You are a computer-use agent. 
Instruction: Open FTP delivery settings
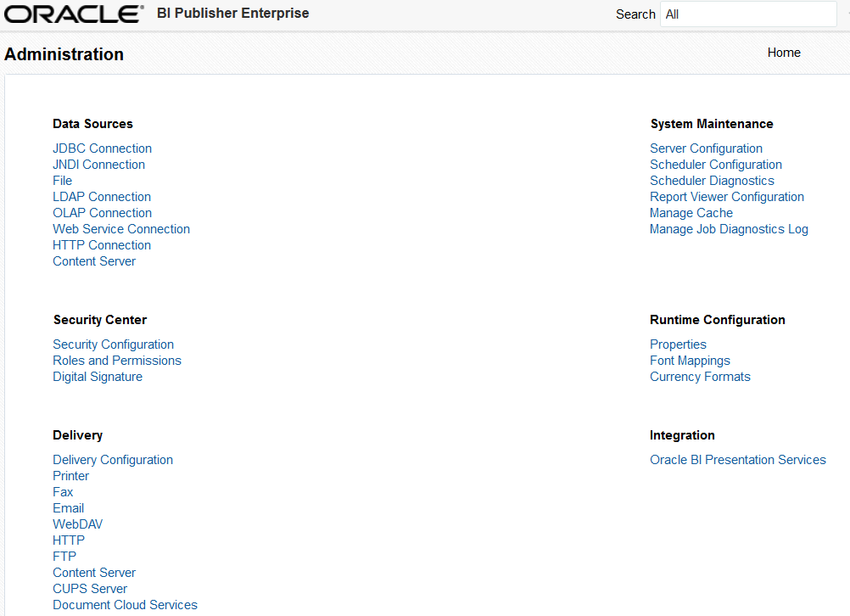point(64,557)
